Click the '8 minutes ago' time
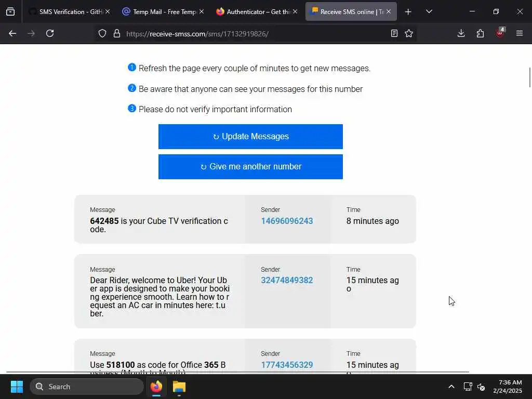The height and width of the screenshot is (399, 532). tap(373, 221)
